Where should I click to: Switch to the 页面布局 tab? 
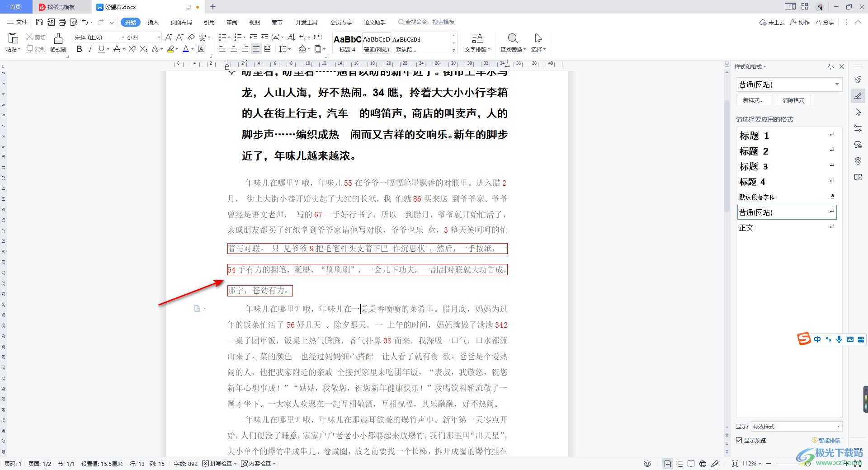coord(181,22)
